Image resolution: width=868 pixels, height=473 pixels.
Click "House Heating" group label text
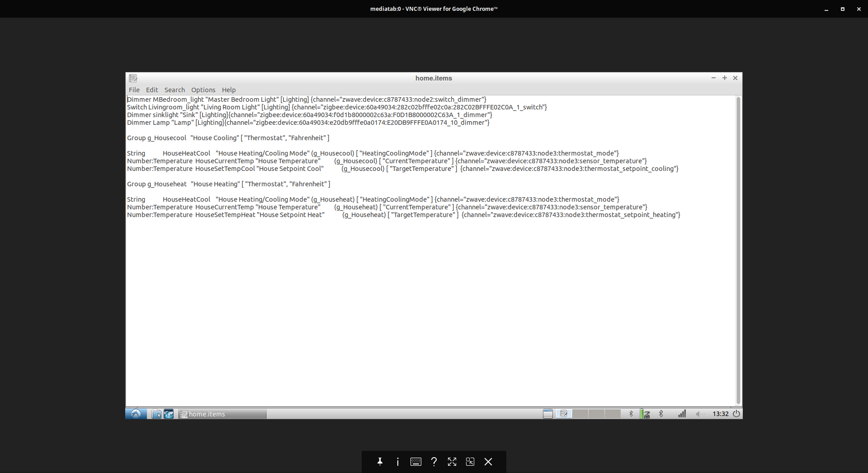(x=215, y=184)
